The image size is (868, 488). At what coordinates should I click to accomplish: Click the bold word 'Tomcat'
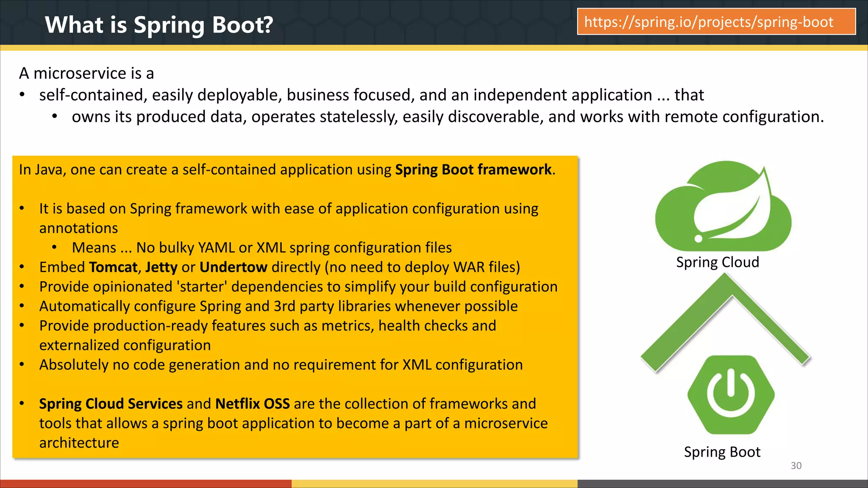click(x=113, y=267)
